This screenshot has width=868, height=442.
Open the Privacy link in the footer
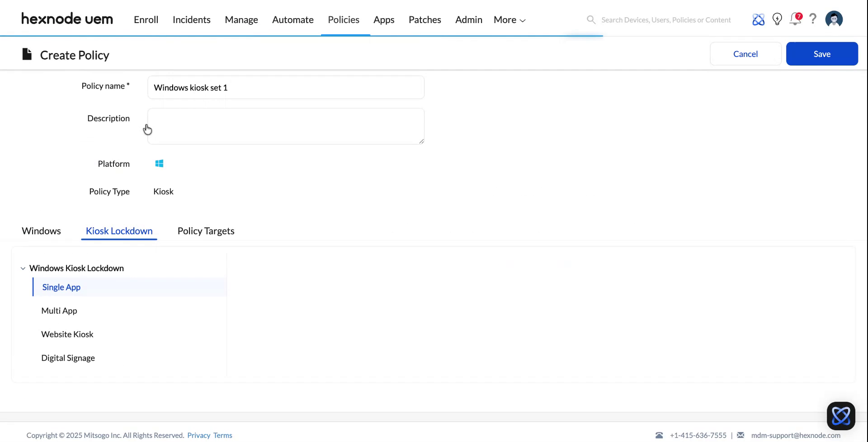coord(198,435)
